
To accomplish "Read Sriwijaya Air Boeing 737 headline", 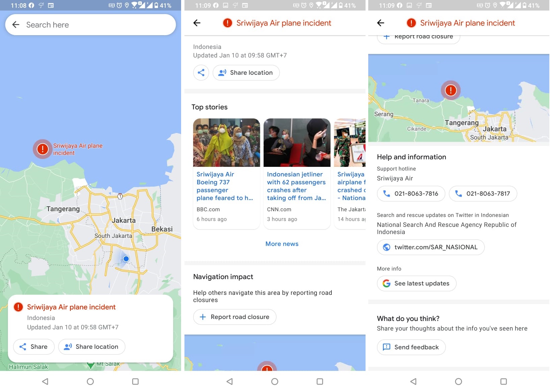I will pos(225,186).
